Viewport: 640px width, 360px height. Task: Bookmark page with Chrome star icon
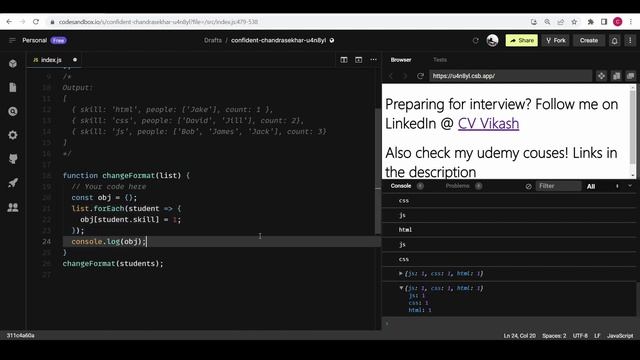point(574,22)
